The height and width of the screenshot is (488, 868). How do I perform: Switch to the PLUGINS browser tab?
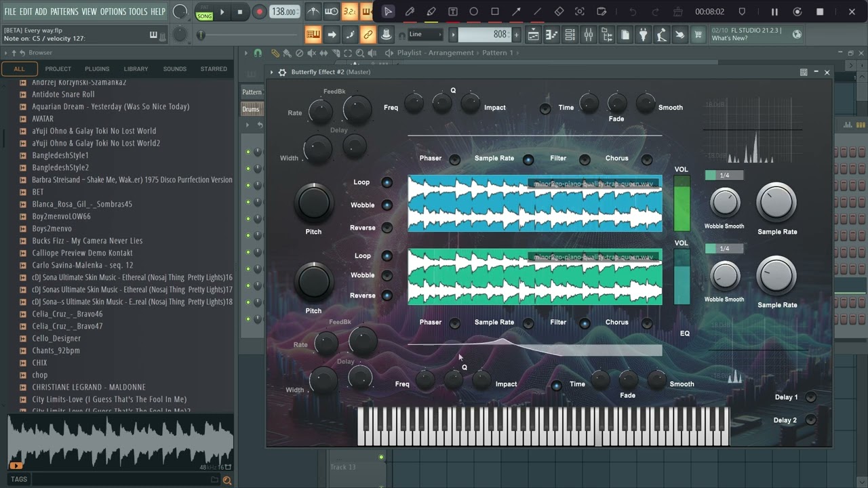pos(97,69)
